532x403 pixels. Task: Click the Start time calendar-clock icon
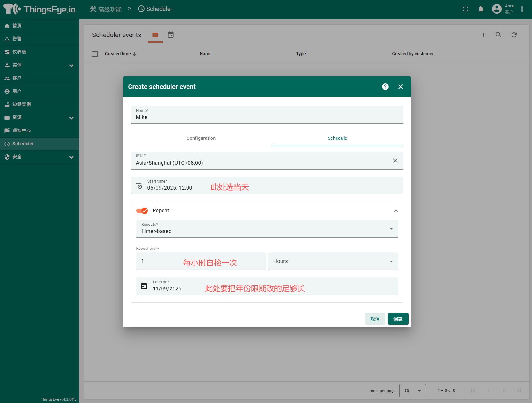coord(139,186)
